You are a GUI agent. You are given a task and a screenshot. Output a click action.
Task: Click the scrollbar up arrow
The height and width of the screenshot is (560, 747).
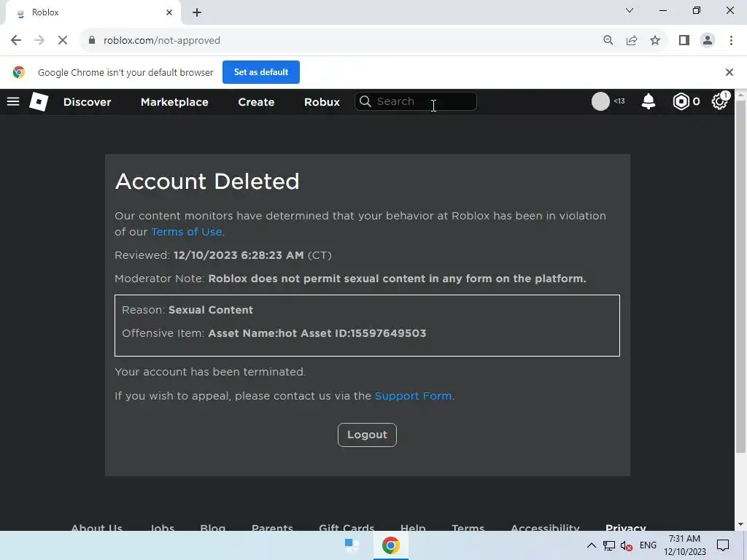tap(740, 95)
